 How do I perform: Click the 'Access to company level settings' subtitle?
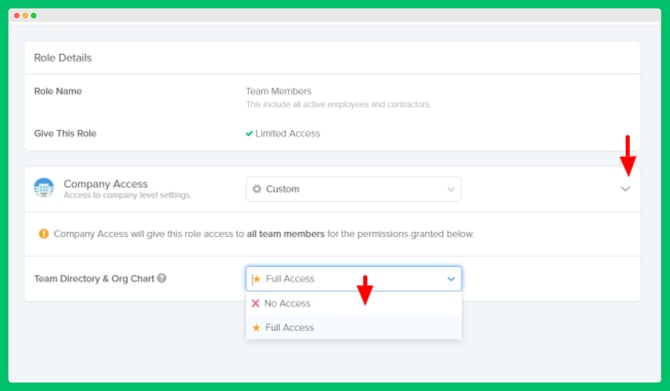(x=127, y=195)
